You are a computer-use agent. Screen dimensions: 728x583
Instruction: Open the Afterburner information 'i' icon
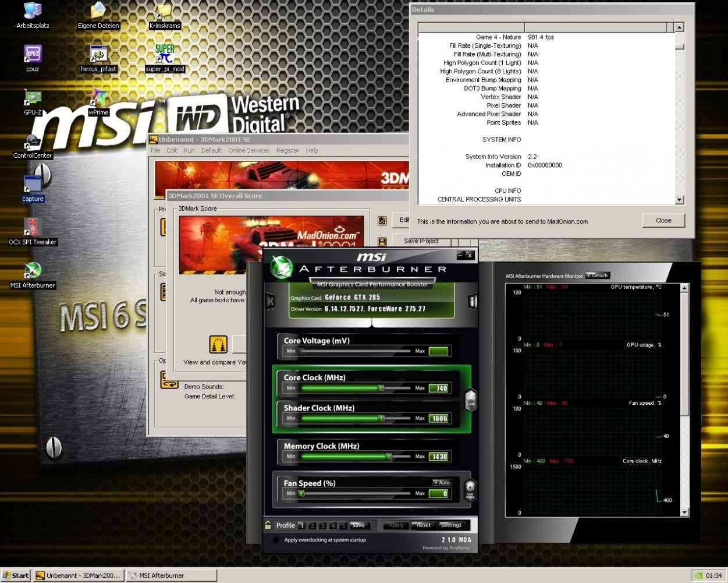click(x=473, y=301)
